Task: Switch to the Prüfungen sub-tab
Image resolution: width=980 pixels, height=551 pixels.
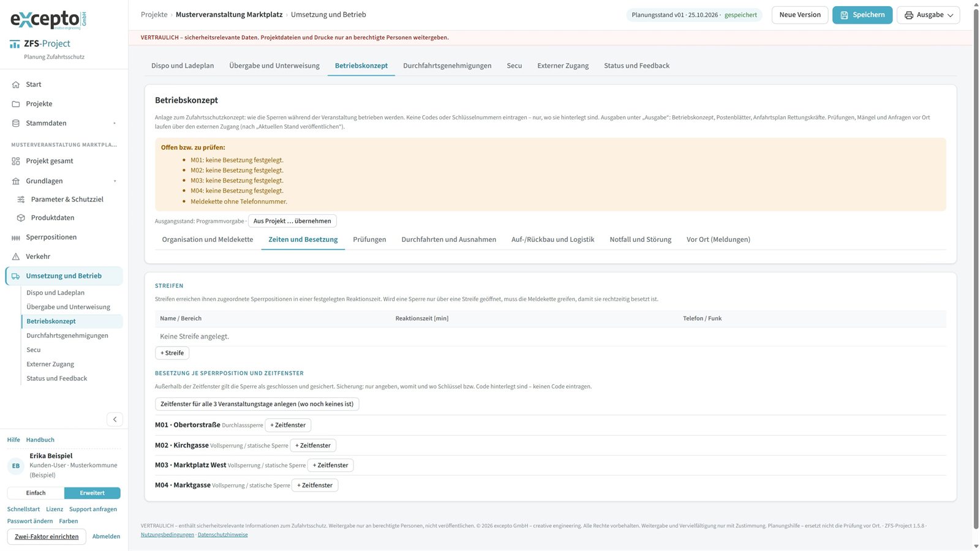Action: tap(369, 239)
